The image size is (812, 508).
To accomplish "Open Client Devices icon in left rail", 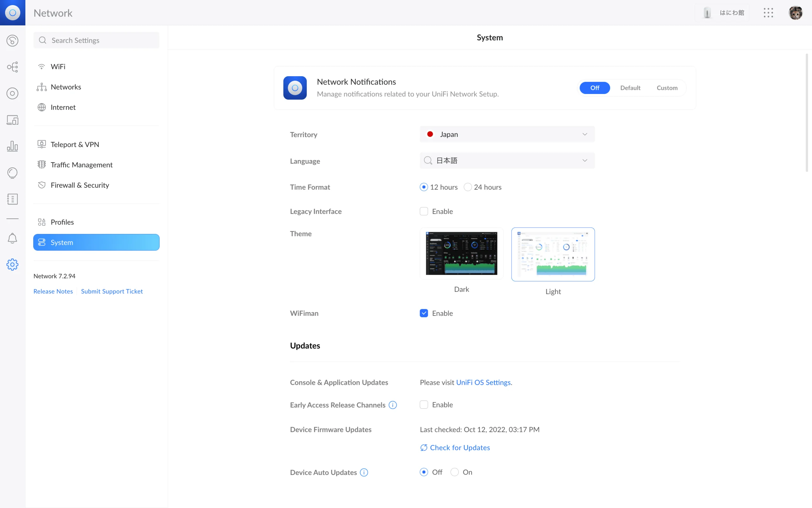I will 12,120.
